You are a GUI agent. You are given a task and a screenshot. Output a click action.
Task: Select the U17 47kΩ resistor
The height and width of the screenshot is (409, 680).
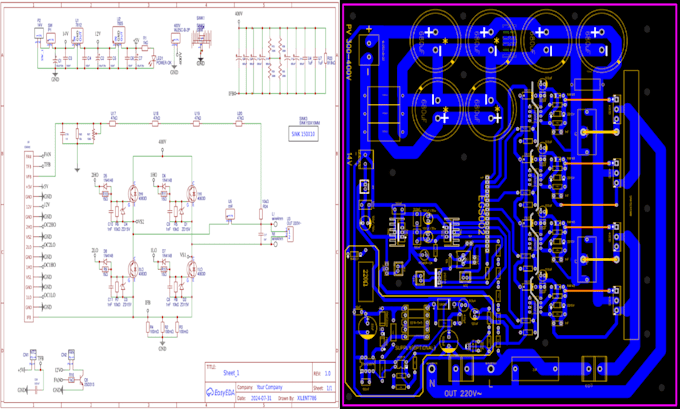click(x=113, y=124)
